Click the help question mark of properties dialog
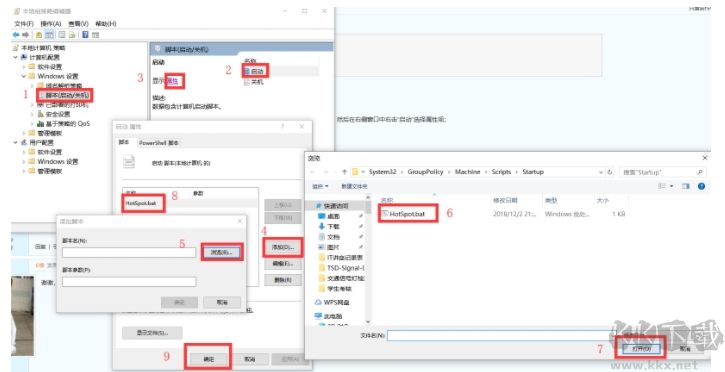This screenshot has height=372, width=725. click(283, 127)
